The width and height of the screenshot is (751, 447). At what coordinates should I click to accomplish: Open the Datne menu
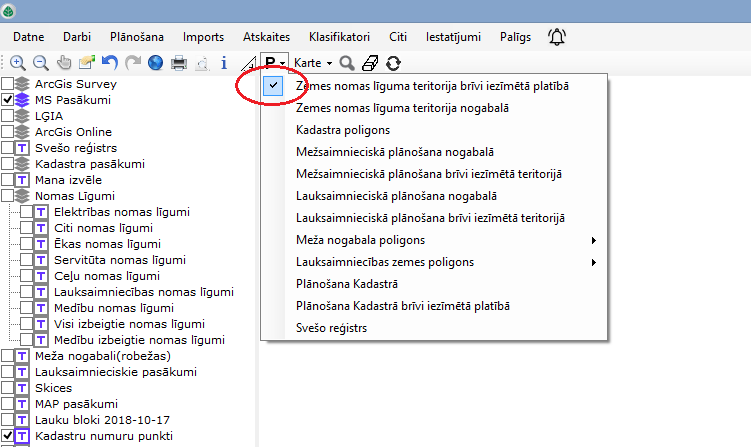(29, 37)
